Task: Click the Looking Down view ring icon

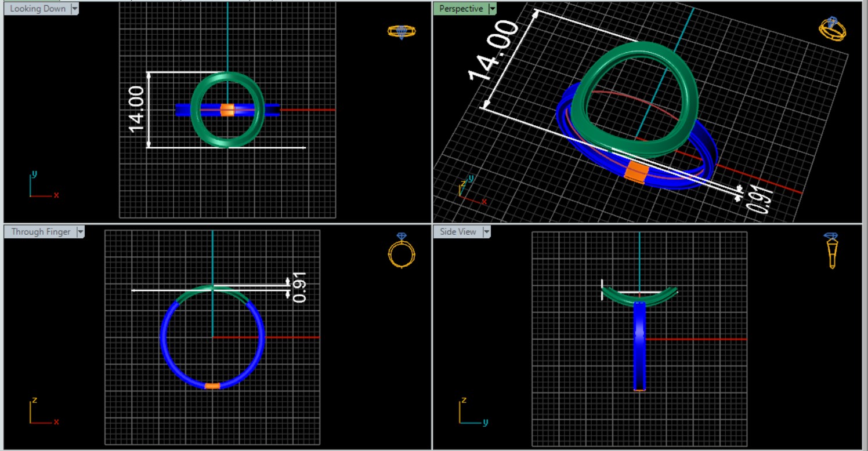Action: coord(402,31)
